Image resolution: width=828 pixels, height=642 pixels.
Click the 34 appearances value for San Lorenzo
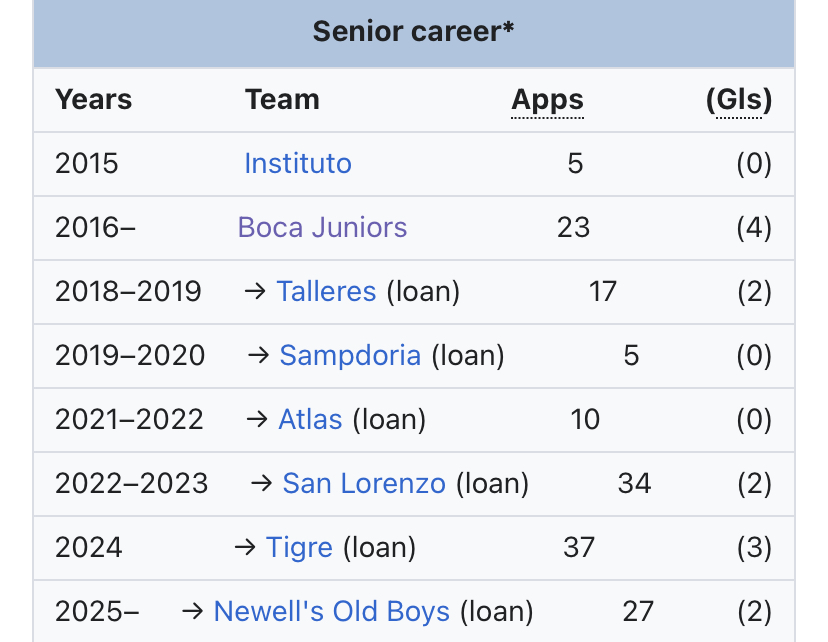coord(634,483)
